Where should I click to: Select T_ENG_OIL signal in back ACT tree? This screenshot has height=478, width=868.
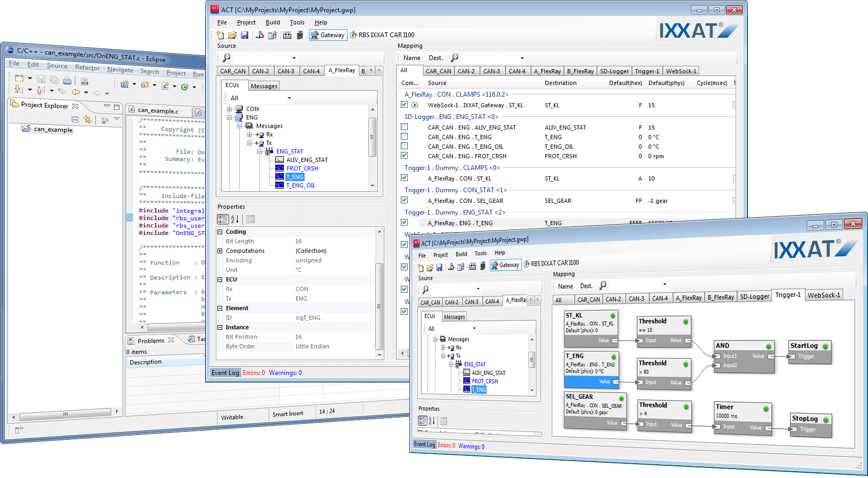point(301,185)
